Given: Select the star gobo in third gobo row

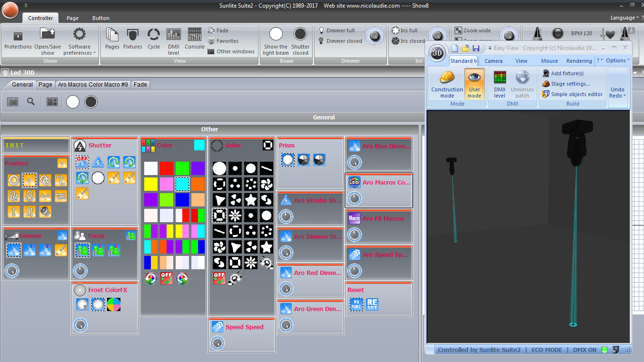Looking at the screenshot, I should (x=251, y=199).
